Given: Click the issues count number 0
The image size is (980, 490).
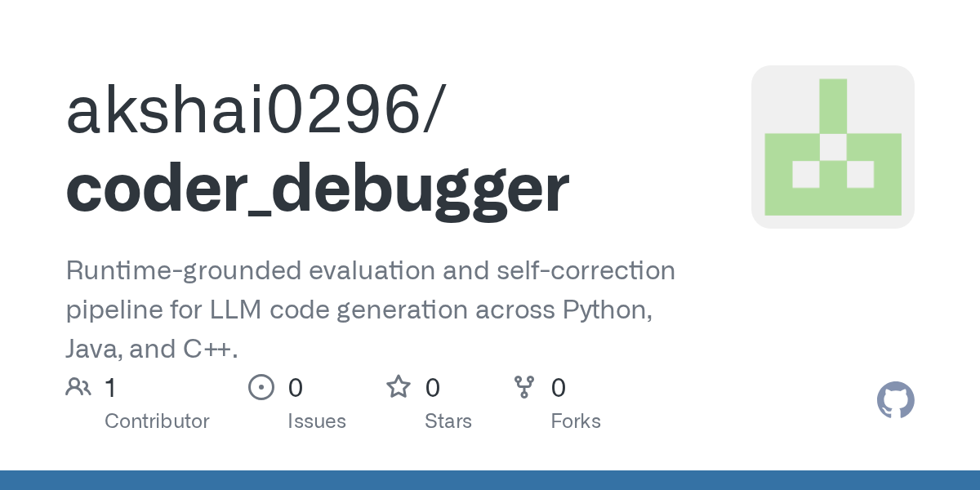Looking at the screenshot, I should click(296, 387).
